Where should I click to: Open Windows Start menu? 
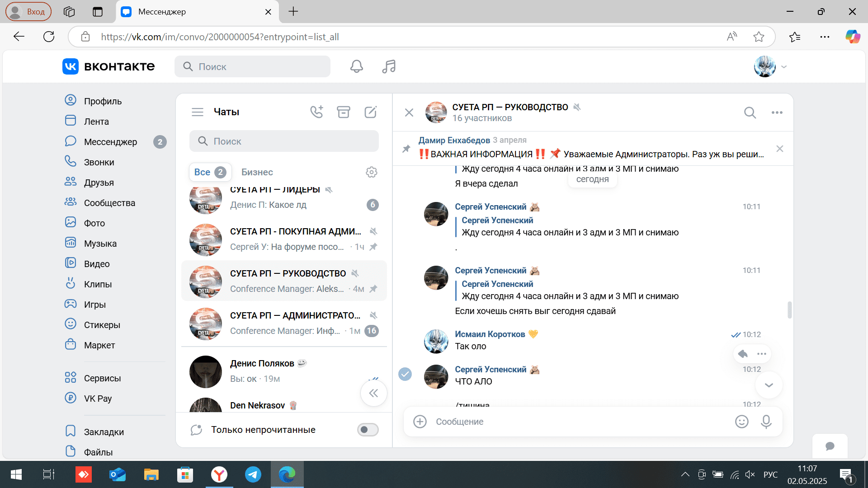[x=16, y=474]
